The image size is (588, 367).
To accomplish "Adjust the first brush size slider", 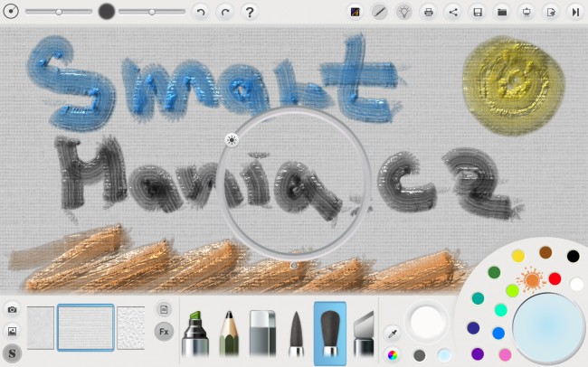I will point(59,12).
